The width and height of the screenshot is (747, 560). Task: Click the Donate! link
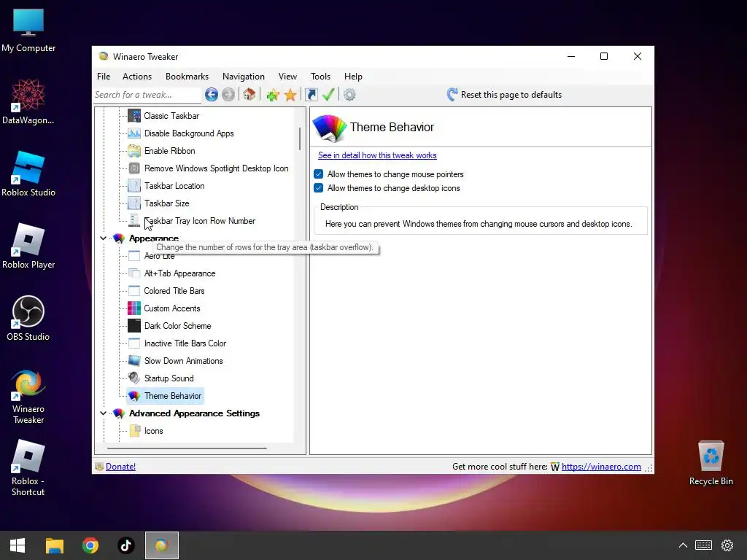[x=120, y=467]
